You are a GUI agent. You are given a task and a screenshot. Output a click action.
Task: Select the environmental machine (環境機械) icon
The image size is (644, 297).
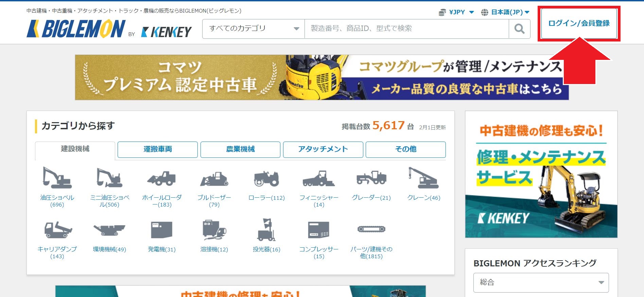pyautogui.click(x=109, y=230)
